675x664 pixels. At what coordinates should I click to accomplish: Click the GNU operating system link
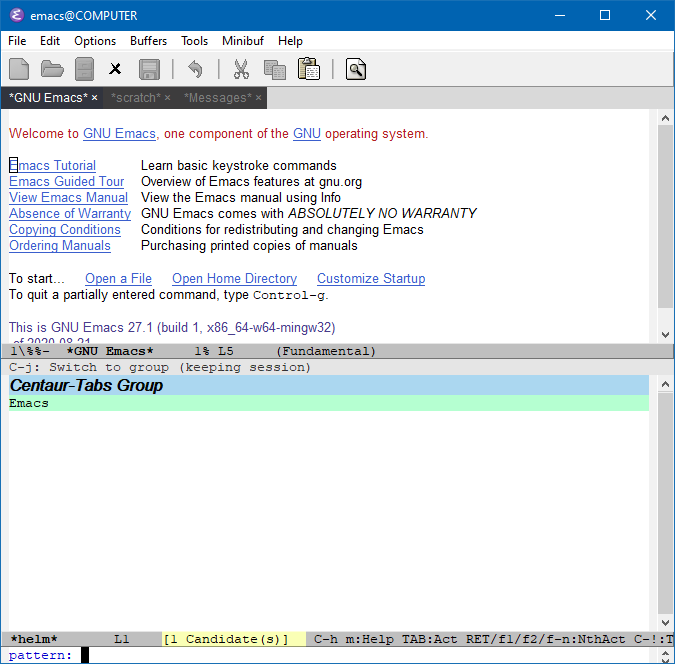tap(307, 133)
